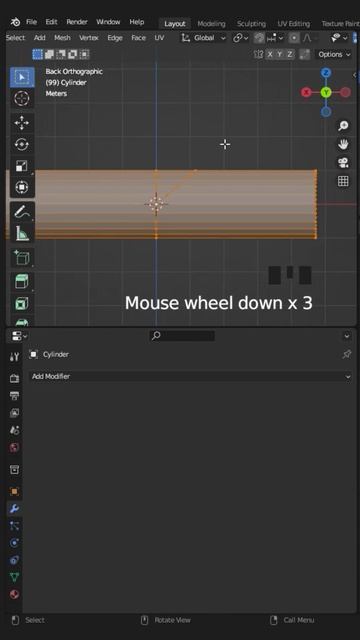Open the Render menu
Image resolution: width=360 pixels, height=640 pixels.
click(77, 22)
